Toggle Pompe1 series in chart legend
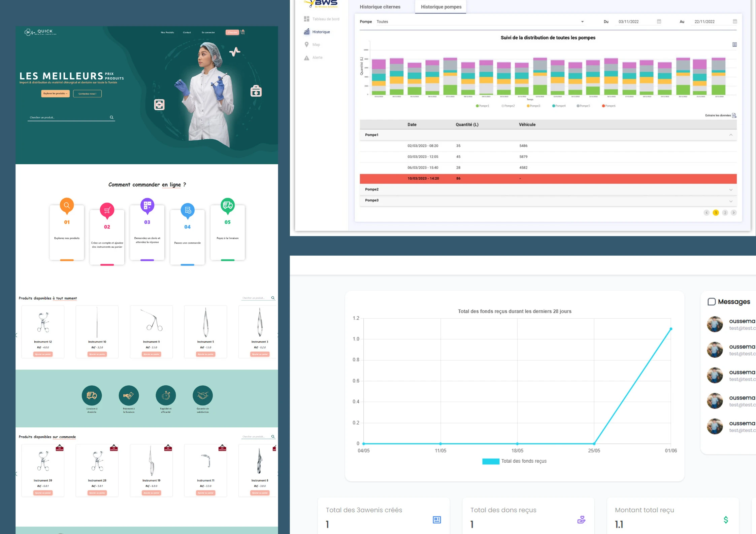The width and height of the screenshot is (756, 534). click(x=482, y=106)
